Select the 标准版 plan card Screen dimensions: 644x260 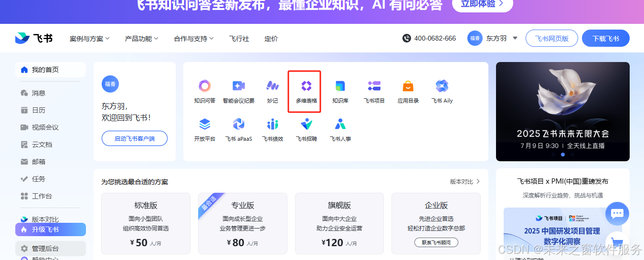146,223
